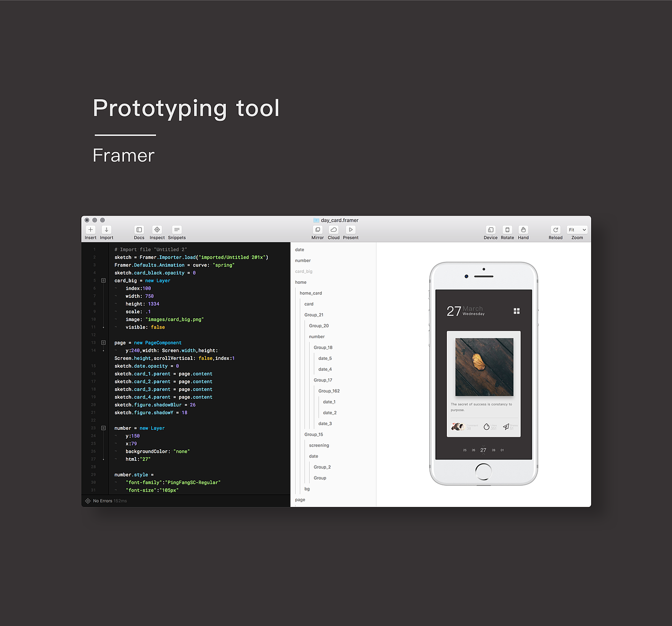Screen dimensions: 672x626
Task: Click code line 'visible: false'
Action: 145,327
